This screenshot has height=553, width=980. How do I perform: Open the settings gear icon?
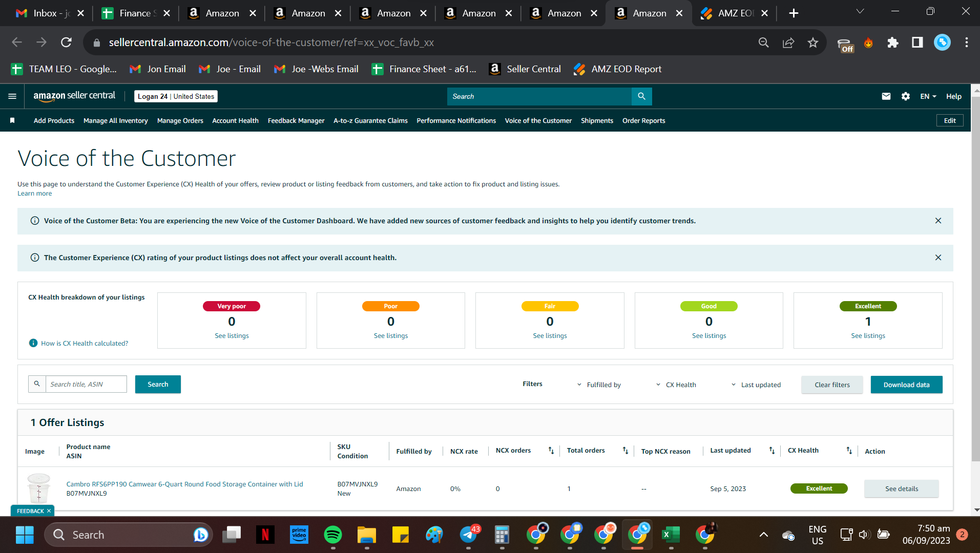905,96
